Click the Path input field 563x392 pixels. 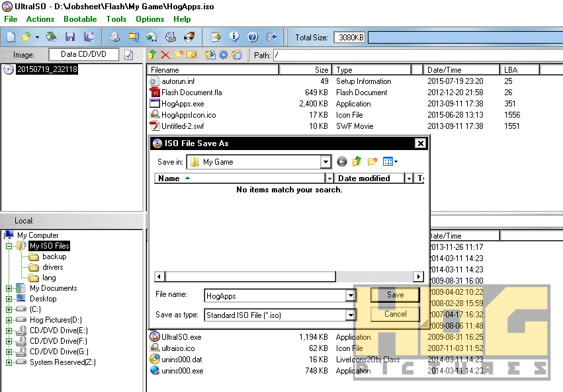[417, 56]
